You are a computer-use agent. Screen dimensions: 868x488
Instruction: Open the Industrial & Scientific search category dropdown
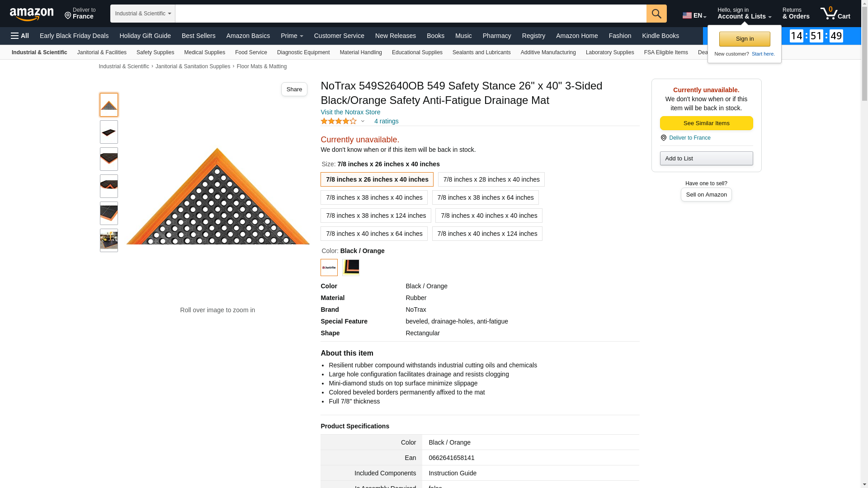[x=143, y=14]
